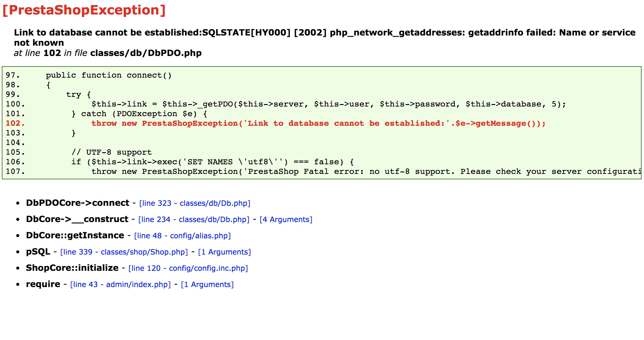Click DbCore::getInstance stack trace entry

[x=75, y=236]
